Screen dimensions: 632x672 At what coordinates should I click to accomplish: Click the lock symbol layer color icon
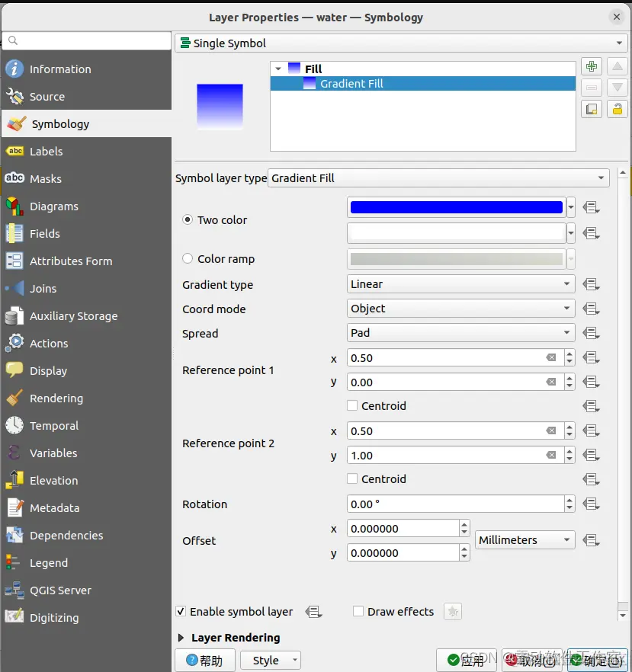click(618, 109)
